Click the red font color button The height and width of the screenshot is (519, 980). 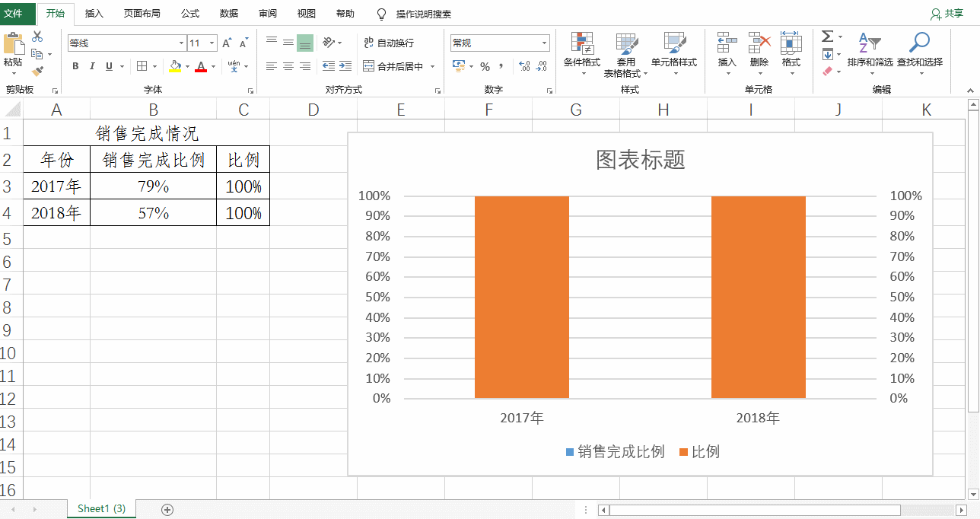201,66
